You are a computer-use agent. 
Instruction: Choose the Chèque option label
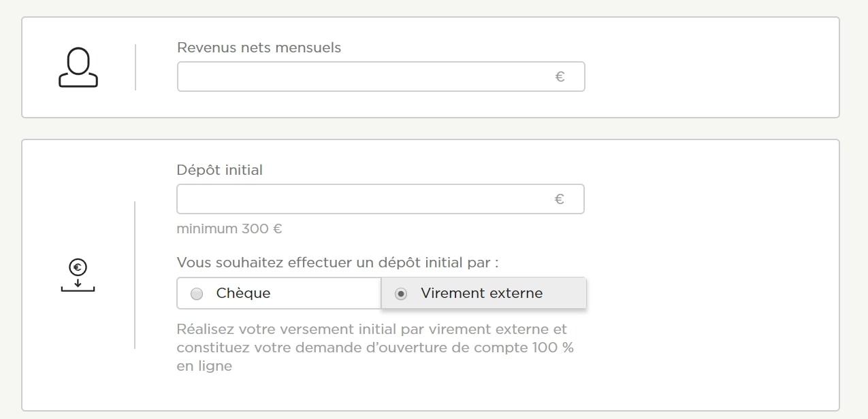click(x=243, y=293)
